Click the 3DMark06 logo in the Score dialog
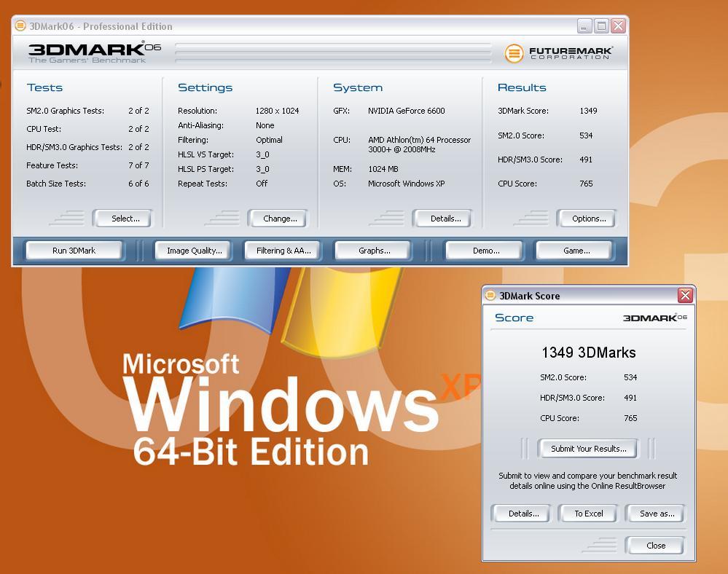This screenshot has width=728, height=574. pos(654,318)
